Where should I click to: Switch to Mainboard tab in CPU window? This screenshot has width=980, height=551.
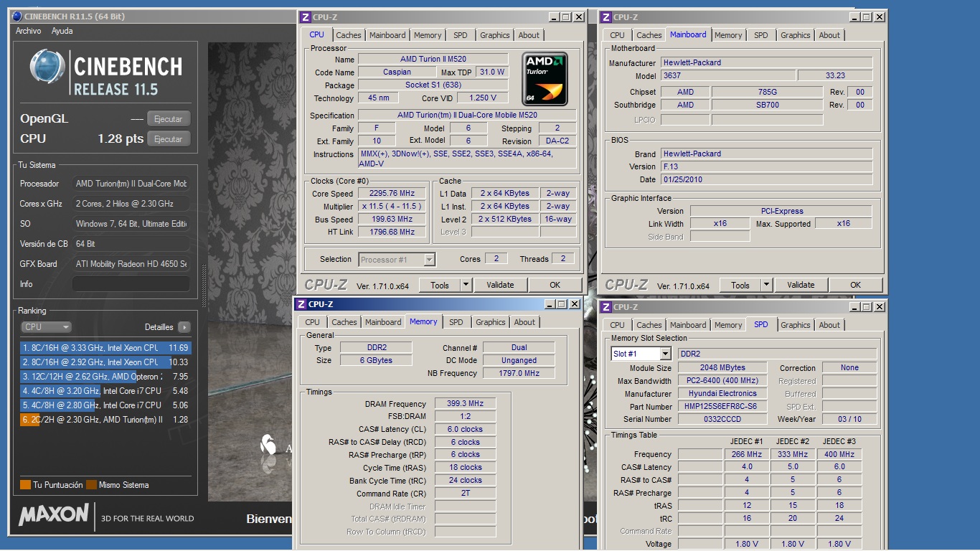coord(387,35)
